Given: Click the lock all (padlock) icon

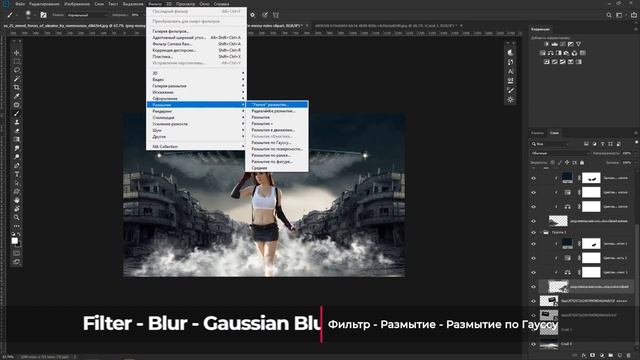Looking at the screenshot, I should (582, 162).
